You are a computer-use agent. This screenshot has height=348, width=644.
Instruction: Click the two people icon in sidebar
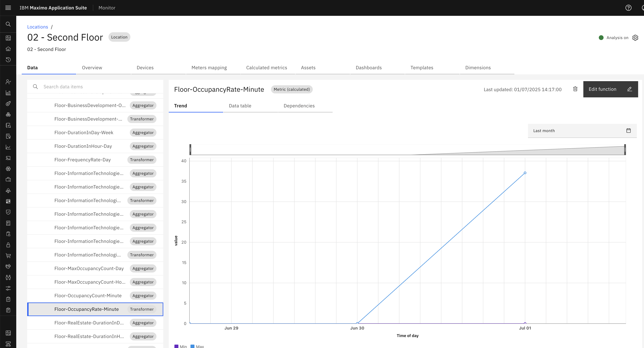(8, 277)
